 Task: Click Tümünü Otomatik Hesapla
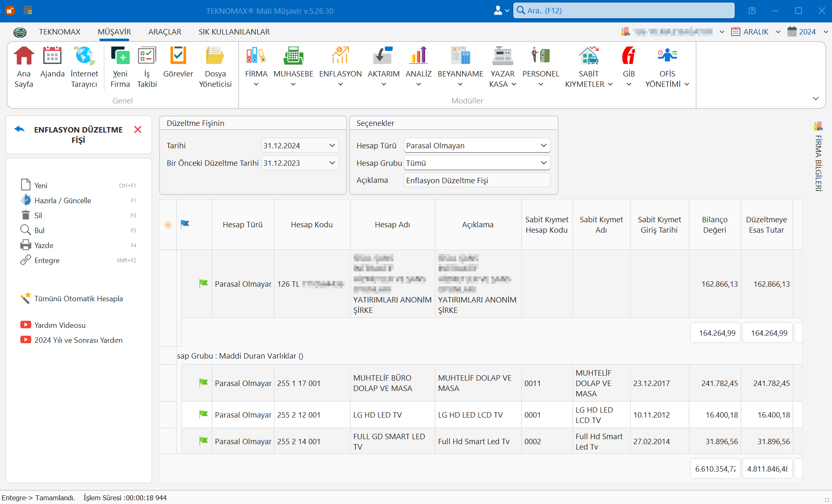click(71, 298)
